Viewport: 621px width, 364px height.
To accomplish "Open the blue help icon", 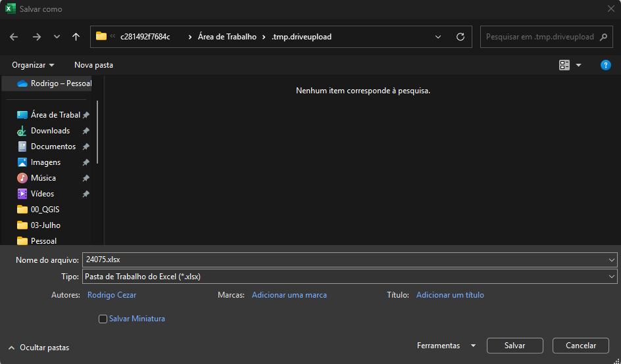I will coord(606,65).
